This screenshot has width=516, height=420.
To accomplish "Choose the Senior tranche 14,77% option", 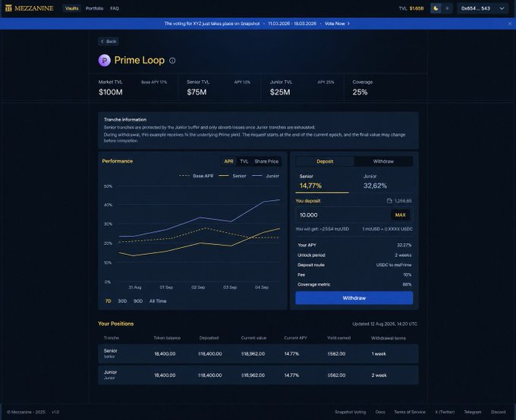I will (x=322, y=181).
